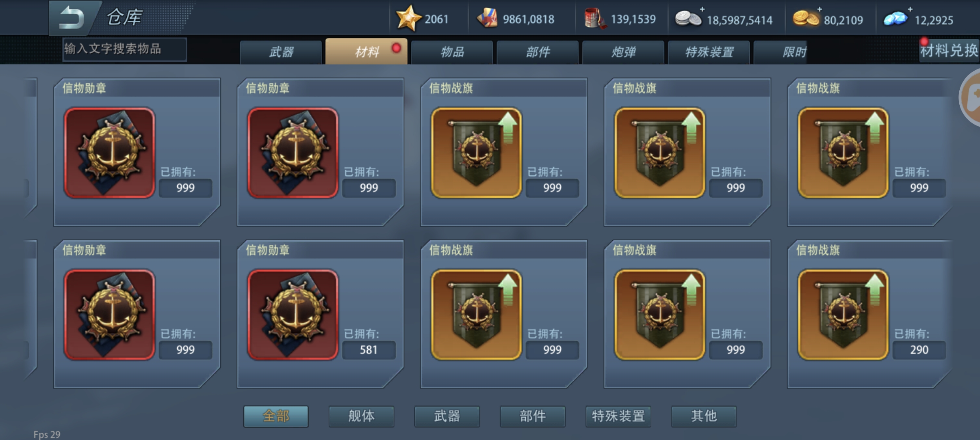Switch to the 武器 top tab
The image size is (980, 440).
(x=281, y=52)
